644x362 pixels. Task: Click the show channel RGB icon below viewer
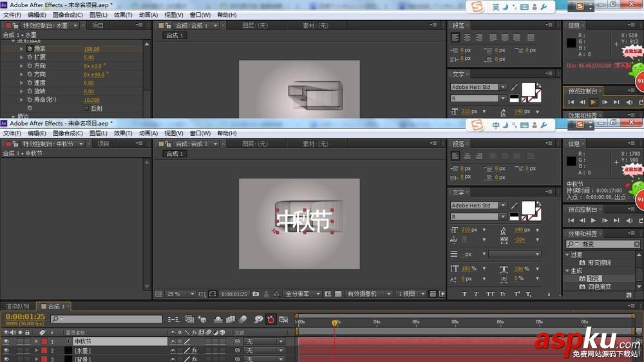pos(276,294)
